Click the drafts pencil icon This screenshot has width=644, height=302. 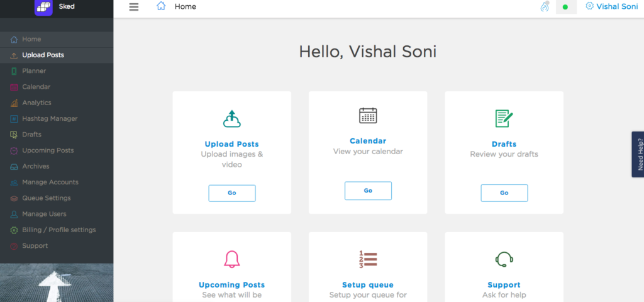[x=504, y=118]
